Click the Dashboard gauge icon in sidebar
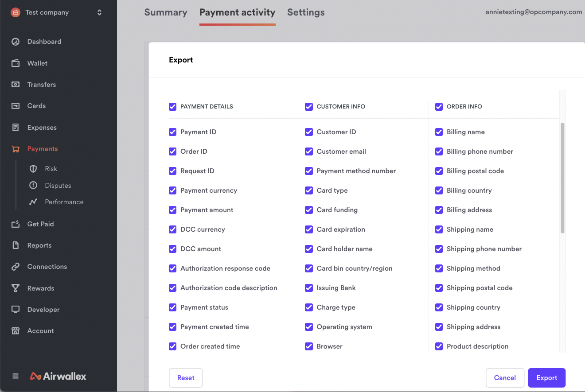The image size is (585, 392). 16,42
